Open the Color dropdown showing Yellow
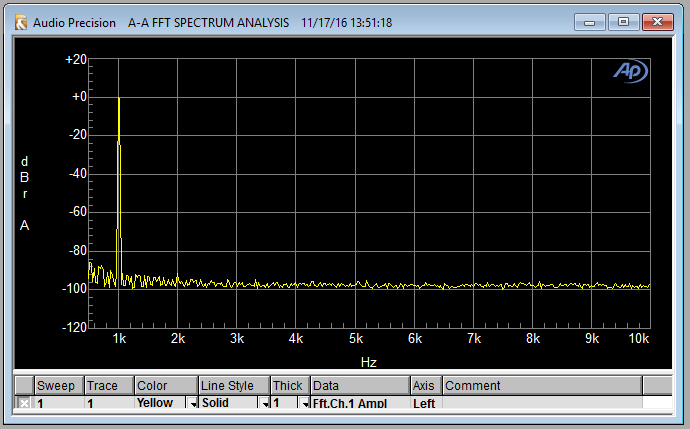Screen dimensions: 690x429 click(x=192, y=403)
